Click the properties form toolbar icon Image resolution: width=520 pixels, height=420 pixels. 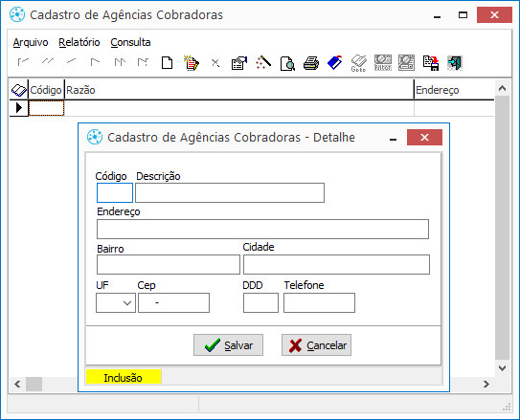[239, 62]
